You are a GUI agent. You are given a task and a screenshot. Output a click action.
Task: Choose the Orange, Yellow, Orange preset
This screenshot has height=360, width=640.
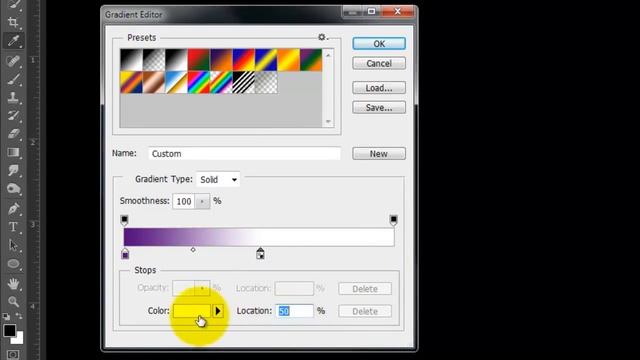click(x=289, y=60)
